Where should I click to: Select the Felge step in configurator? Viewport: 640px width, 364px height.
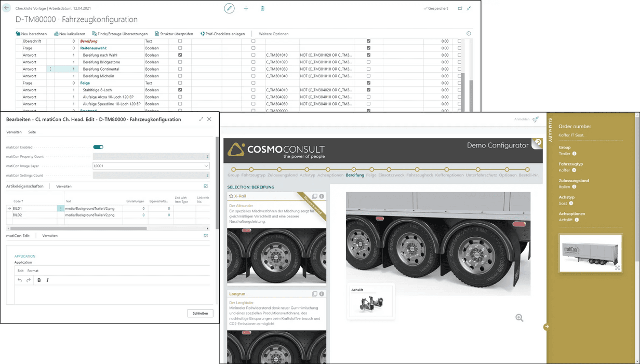[x=371, y=175]
